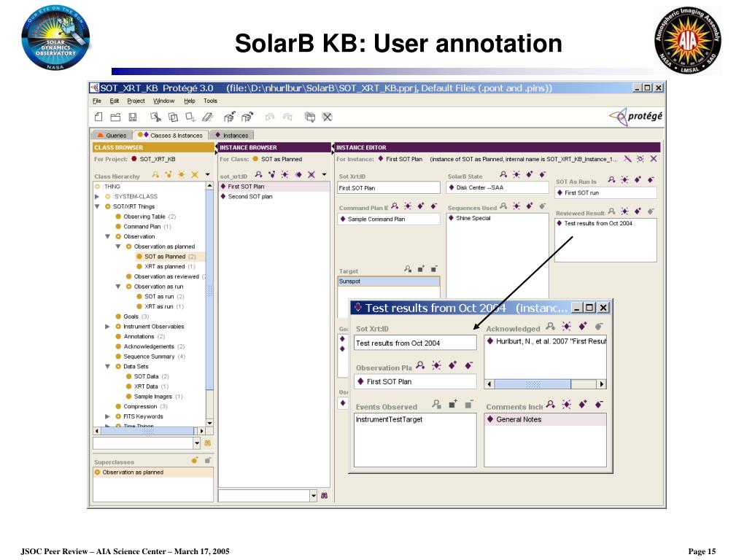Screen dimensions: 747x560
Task: Open the Project menu
Action: click(x=136, y=101)
